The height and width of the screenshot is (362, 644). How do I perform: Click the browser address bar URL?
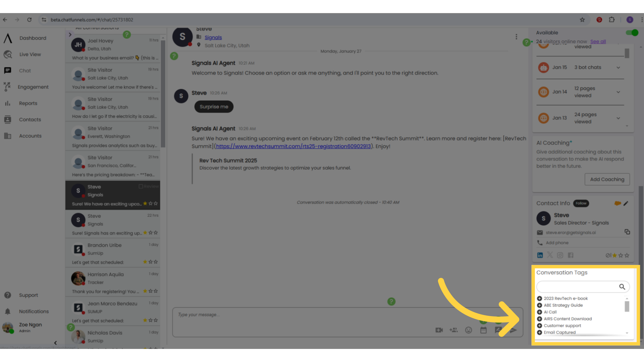tap(92, 20)
